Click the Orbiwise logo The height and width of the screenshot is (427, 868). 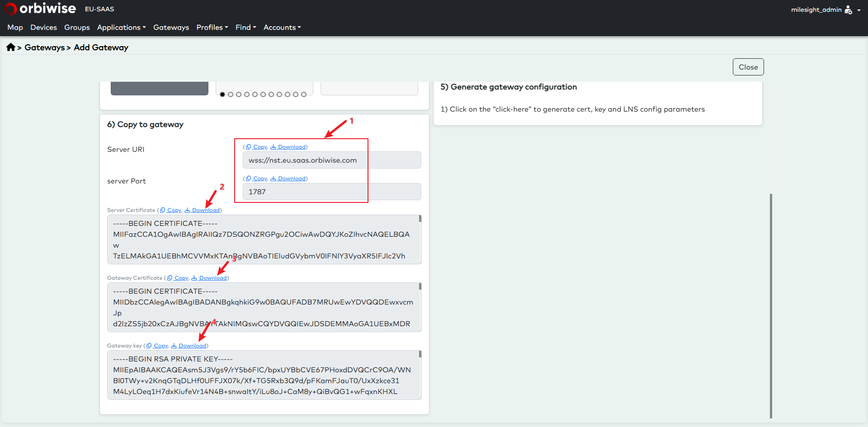click(x=40, y=9)
